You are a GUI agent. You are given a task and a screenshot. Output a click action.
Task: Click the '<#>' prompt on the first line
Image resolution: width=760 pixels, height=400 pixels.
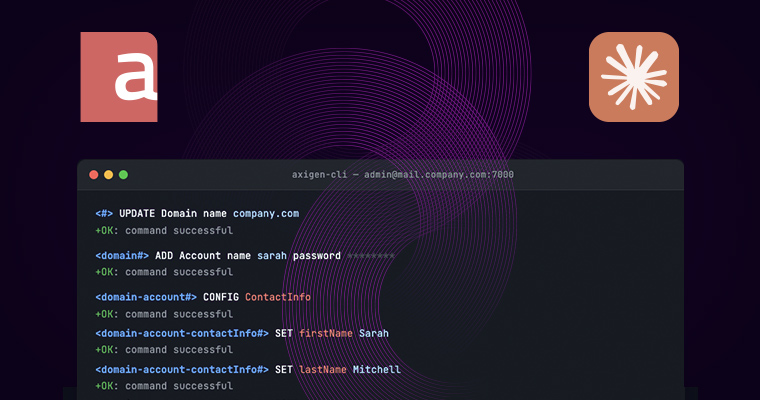[104, 213]
